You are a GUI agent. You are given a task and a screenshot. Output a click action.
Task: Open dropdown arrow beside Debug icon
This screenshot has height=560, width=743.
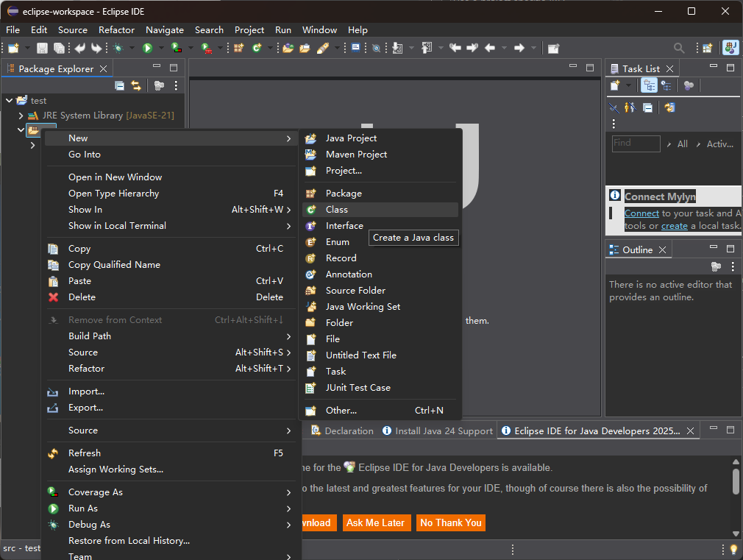(x=132, y=48)
